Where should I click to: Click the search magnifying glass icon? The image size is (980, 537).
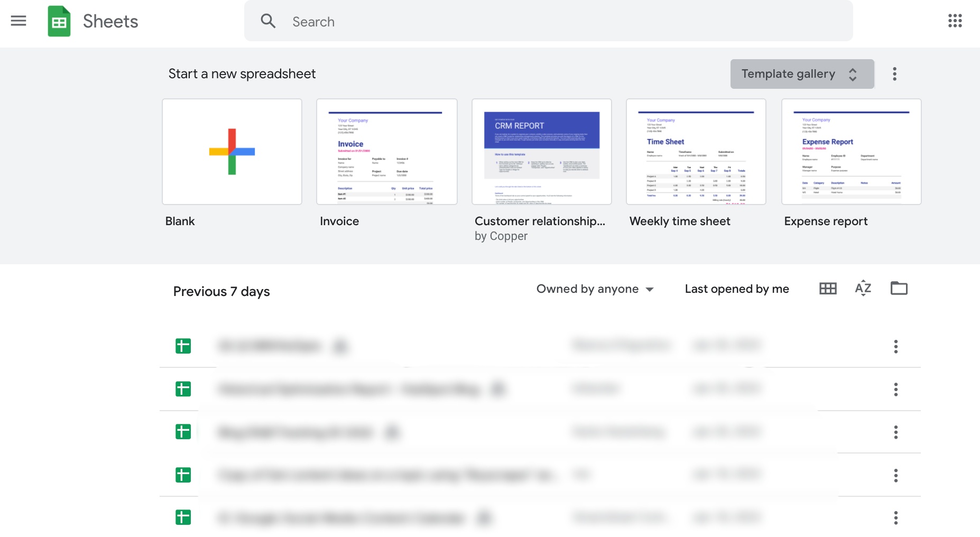point(268,21)
